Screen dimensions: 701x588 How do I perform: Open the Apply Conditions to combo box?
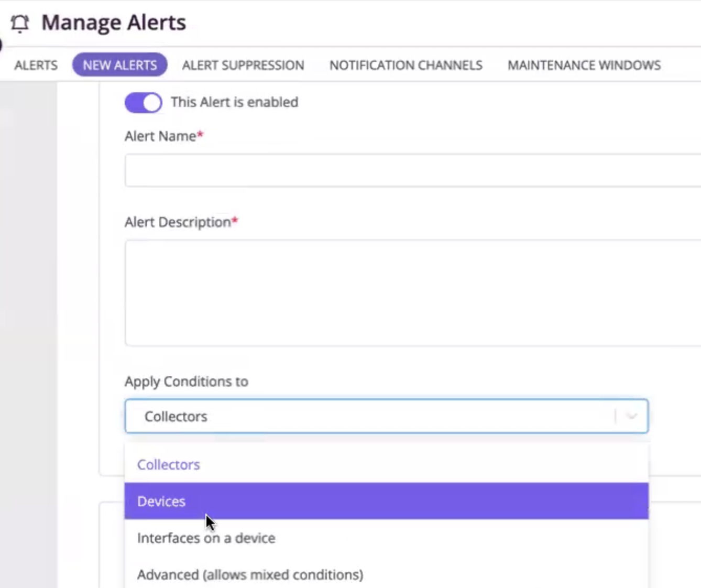386,416
